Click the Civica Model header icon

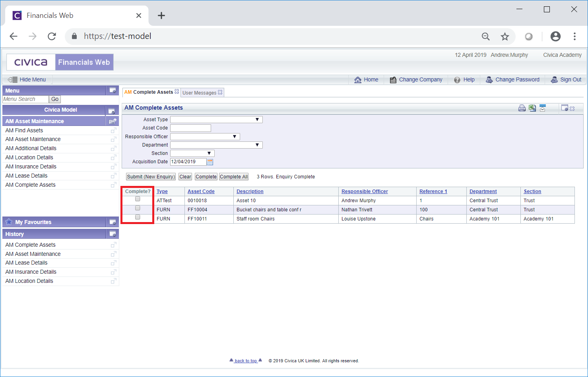pos(112,110)
